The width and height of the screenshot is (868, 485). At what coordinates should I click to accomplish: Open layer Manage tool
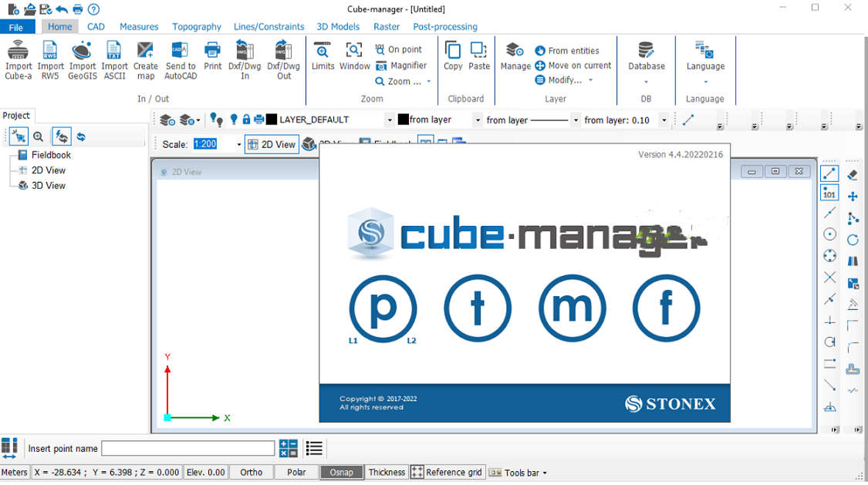tap(515, 56)
